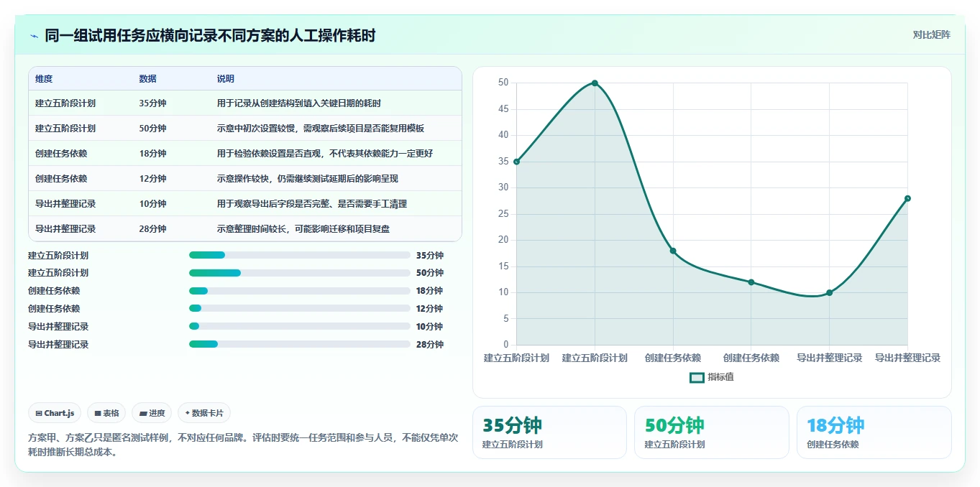
Task: Click the progress bar showing 12分钟
Action: 299,309
